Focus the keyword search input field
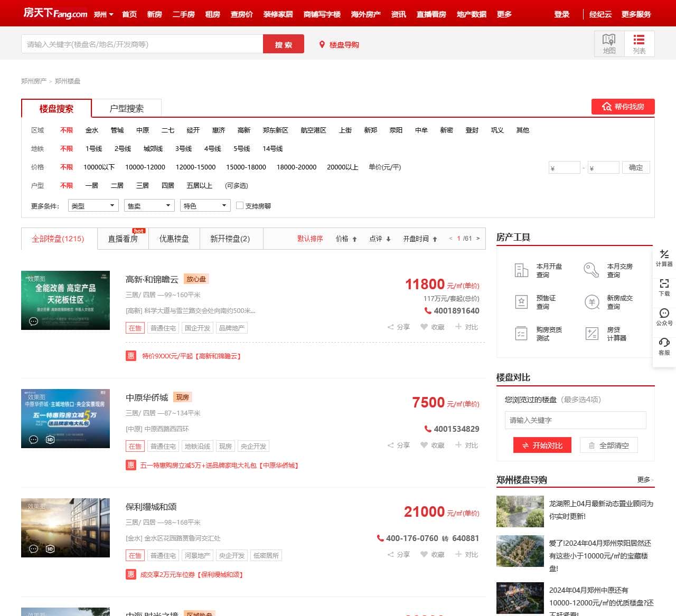The width and height of the screenshot is (676, 616). pyautogui.click(x=142, y=44)
